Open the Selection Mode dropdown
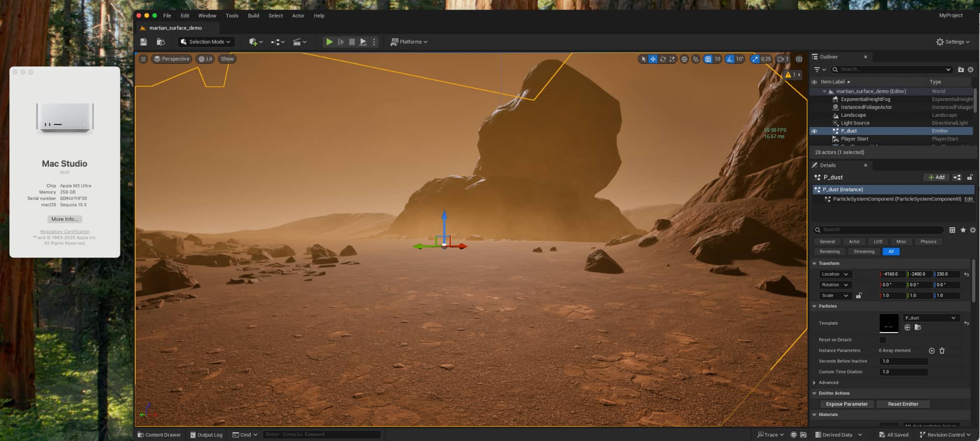This screenshot has width=980, height=441. [x=206, y=42]
